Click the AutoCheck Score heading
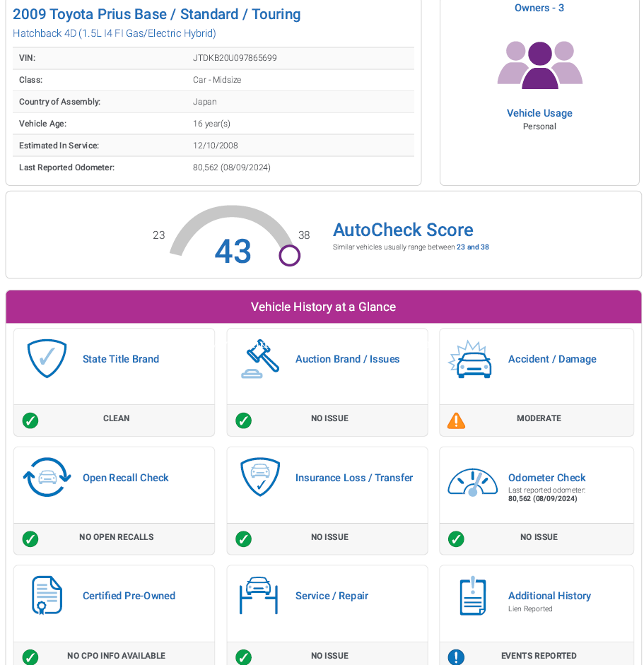644x665 pixels. click(403, 230)
